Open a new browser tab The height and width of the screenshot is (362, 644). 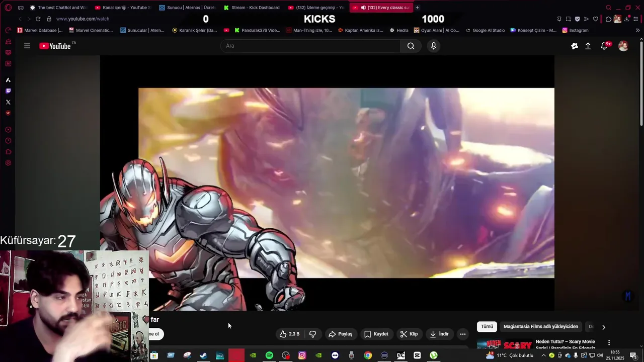pos(417,8)
